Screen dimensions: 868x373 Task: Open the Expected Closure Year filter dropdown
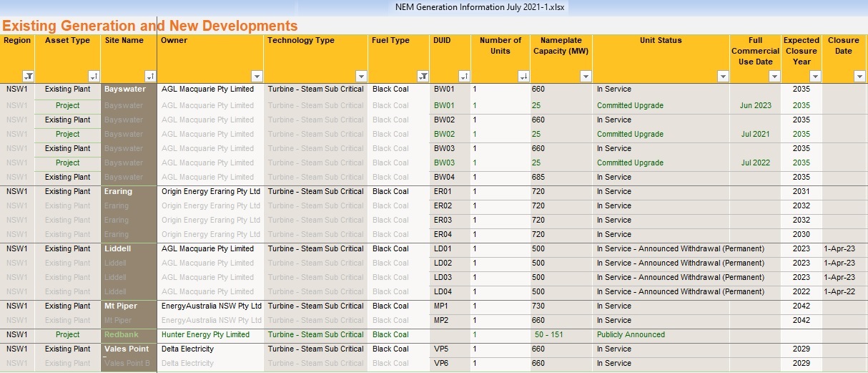click(815, 76)
